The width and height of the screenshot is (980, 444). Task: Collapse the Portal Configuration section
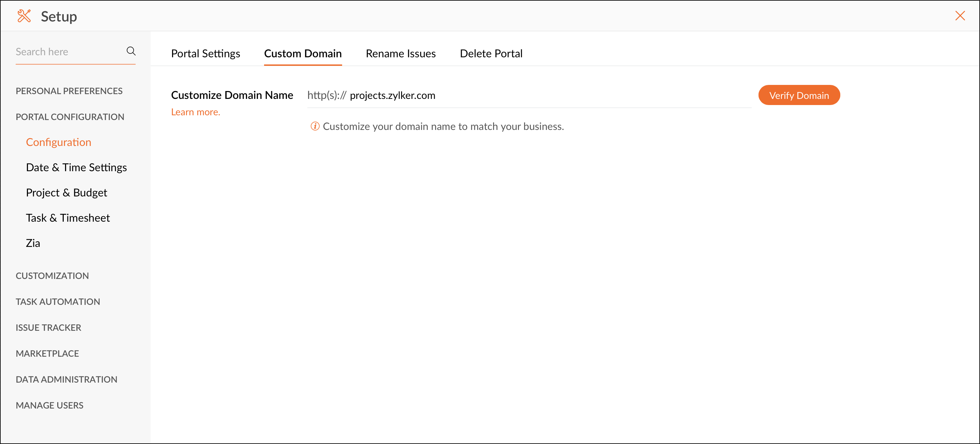tap(70, 117)
